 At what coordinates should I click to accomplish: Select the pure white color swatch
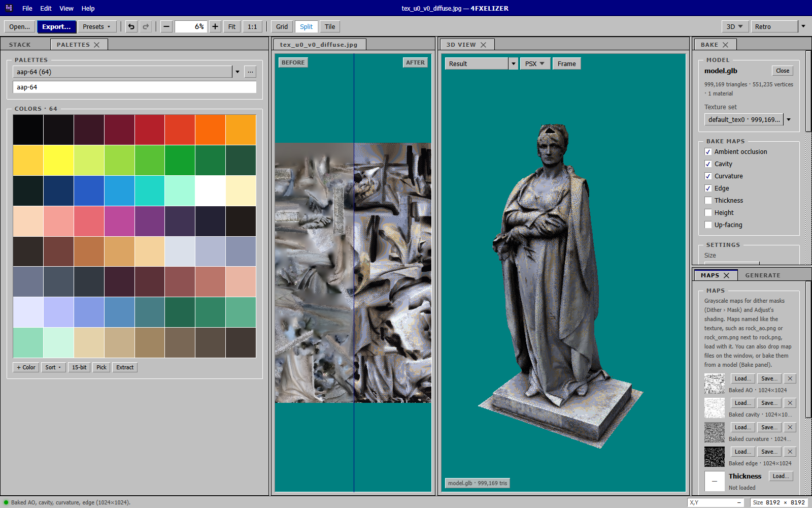pyautogui.click(x=210, y=190)
